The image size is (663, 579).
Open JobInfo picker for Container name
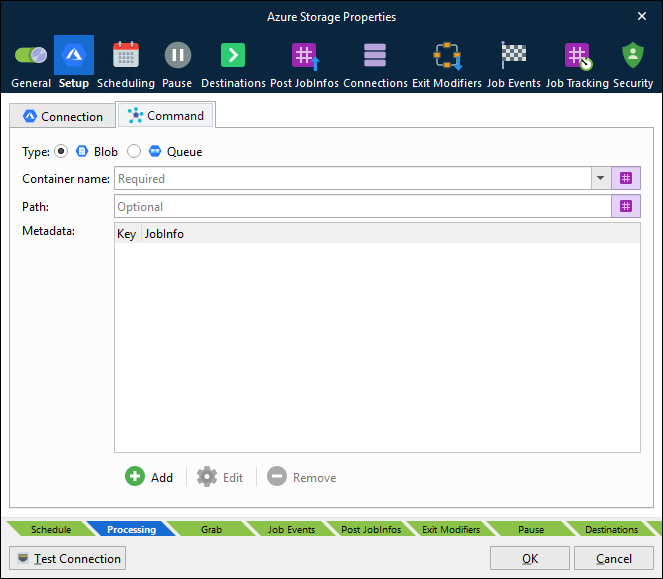pos(626,178)
